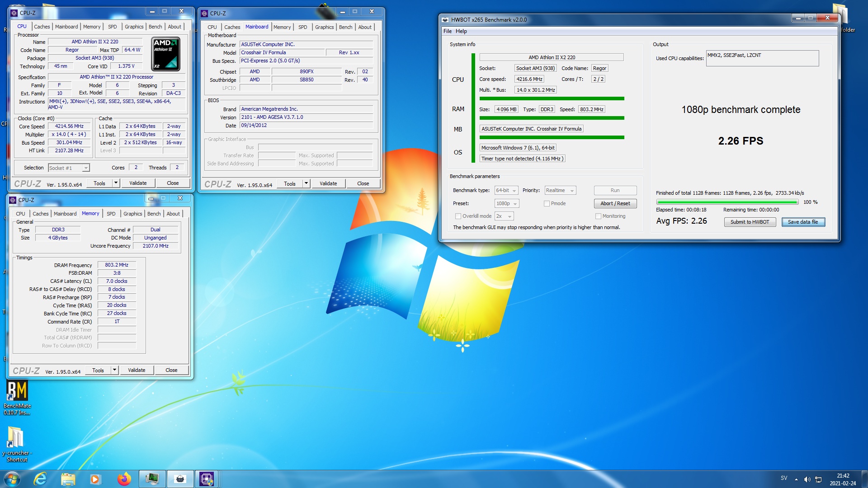Switch to Graphics tab in Memory window

point(133,214)
